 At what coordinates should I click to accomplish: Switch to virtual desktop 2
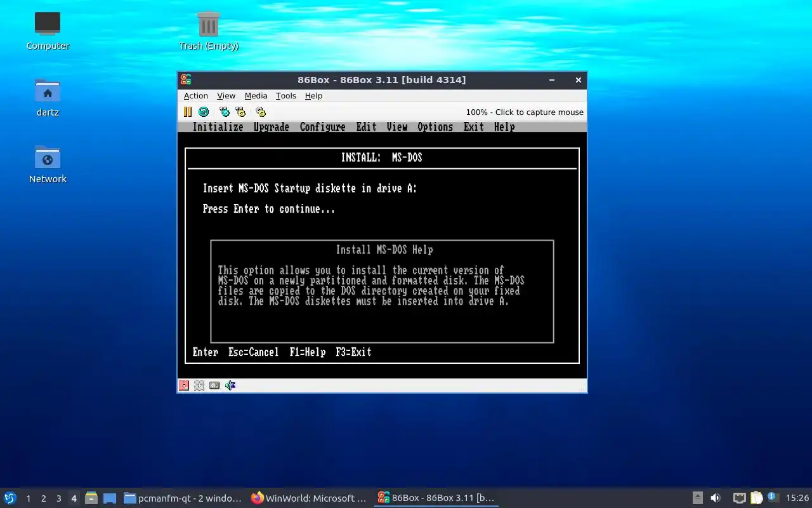pyautogui.click(x=43, y=498)
